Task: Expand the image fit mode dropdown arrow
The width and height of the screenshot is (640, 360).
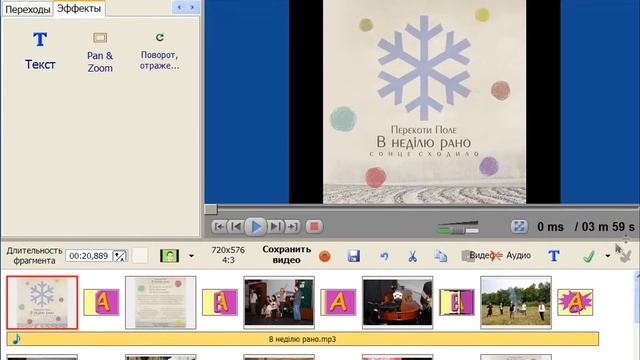Action: click(x=191, y=256)
